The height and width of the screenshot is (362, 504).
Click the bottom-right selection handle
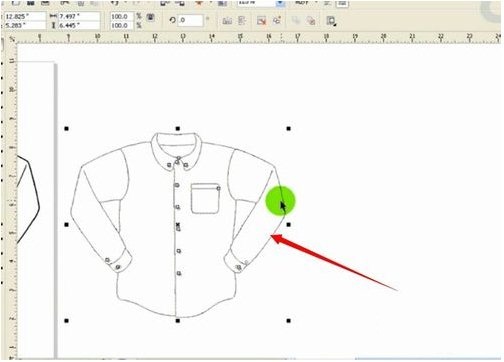[x=289, y=321]
